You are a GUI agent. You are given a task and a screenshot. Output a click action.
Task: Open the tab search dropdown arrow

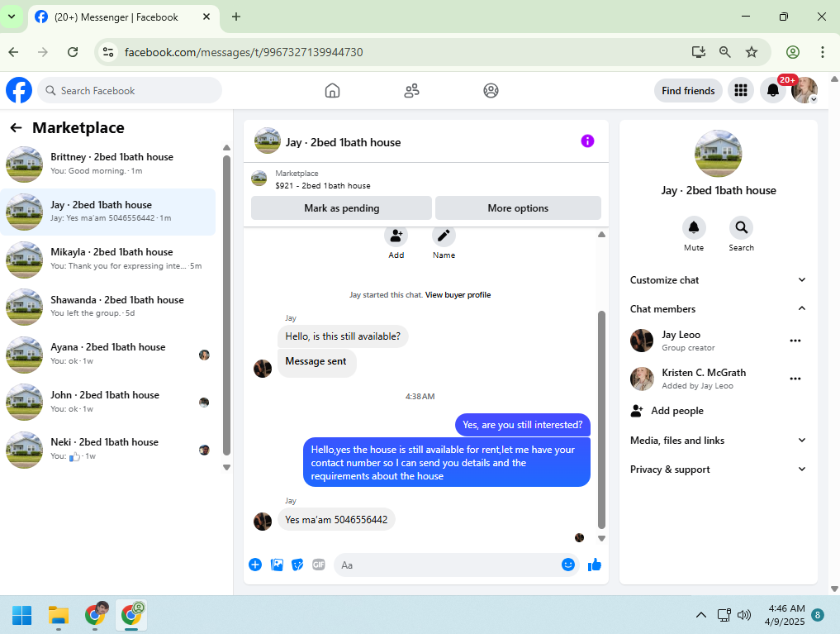point(12,17)
